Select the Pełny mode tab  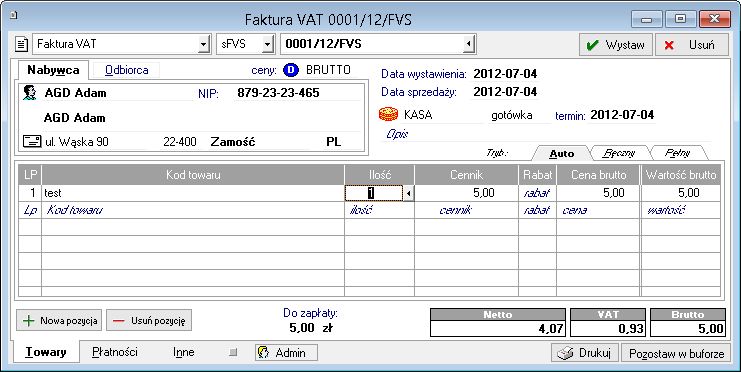(678, 153)
